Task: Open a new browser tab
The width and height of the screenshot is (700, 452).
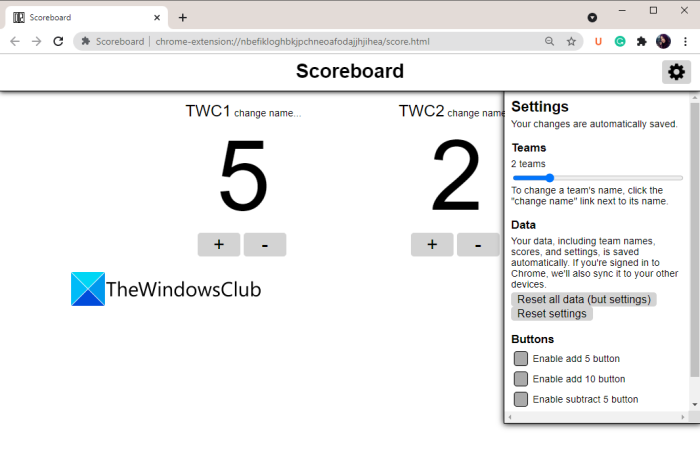Action: [183, 17]
